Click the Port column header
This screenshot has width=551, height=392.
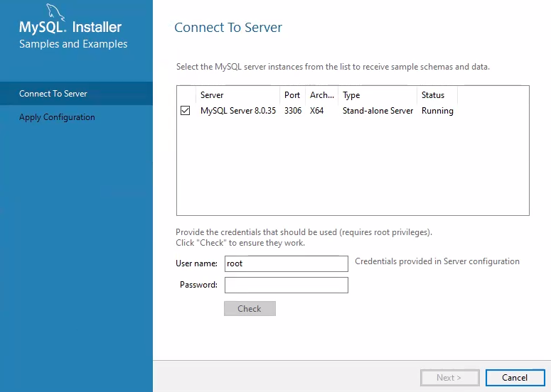(x=292, y=95)
